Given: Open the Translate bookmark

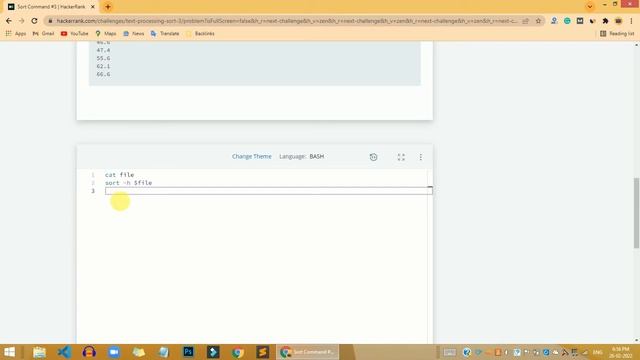Looking at the screenshot, I should click(165, 33).
